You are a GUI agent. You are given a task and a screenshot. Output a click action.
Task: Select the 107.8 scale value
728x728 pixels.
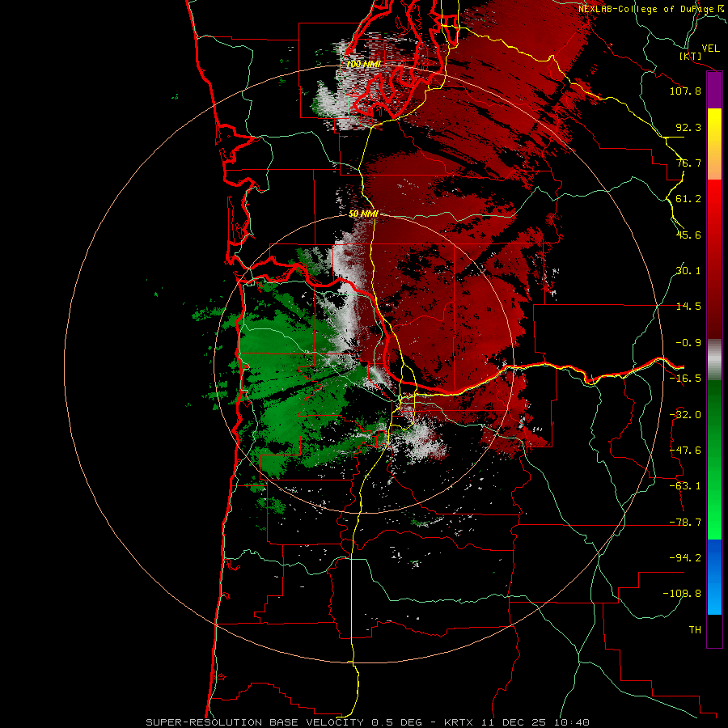[685, 91]
